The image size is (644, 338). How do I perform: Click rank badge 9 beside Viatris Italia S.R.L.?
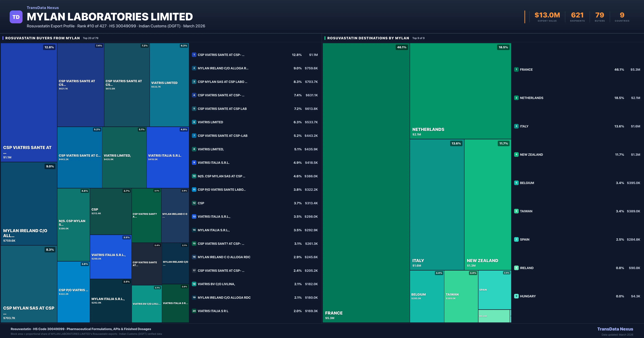(194, 163)
